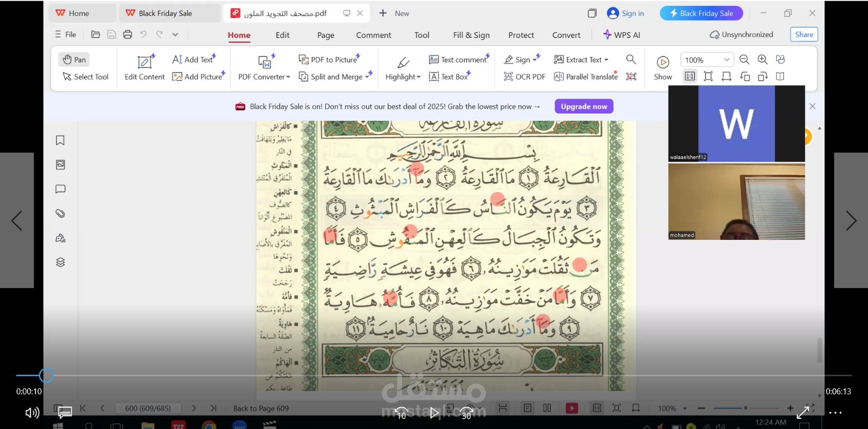Viewport: 868px width, 429px height.
Task: Click the Unsynchronized status
Action: (741, 34)
